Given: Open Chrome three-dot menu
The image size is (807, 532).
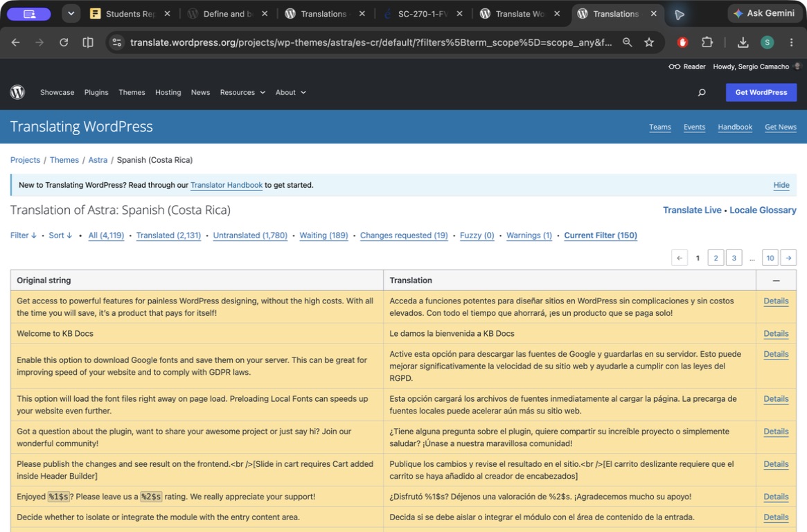Looking at the screenshot, I should (791, 42).
